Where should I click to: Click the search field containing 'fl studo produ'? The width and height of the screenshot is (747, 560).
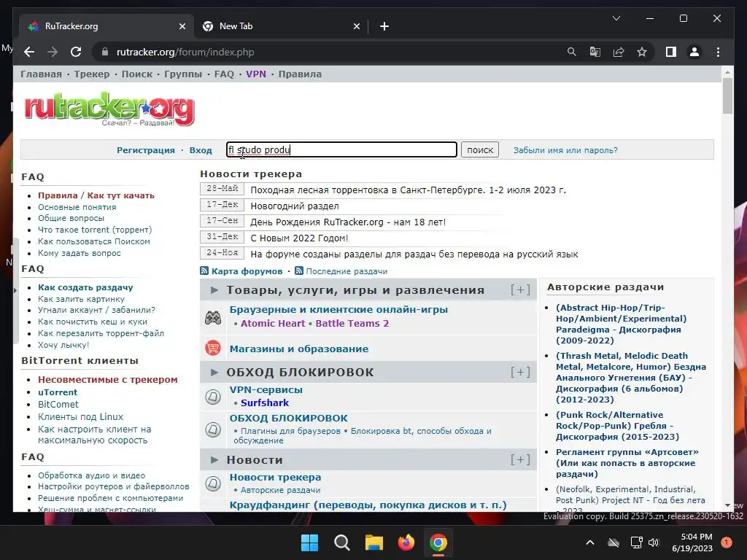pos(341,149)
